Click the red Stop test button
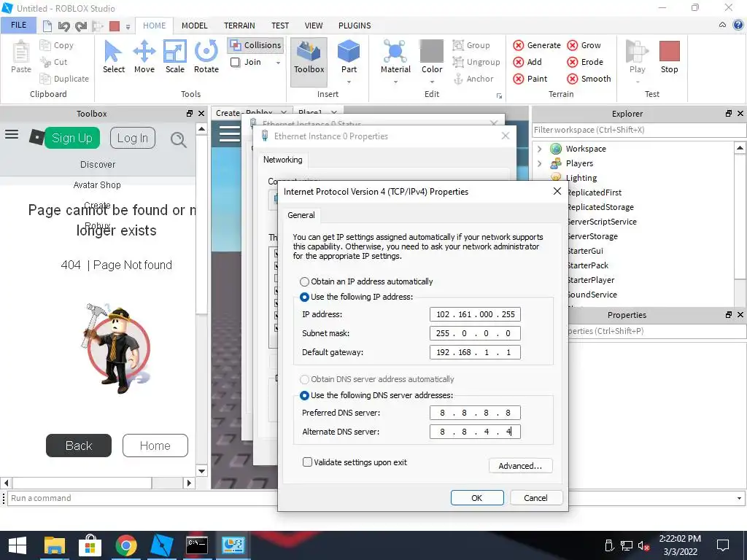747x560 pixels. (669, 51)
